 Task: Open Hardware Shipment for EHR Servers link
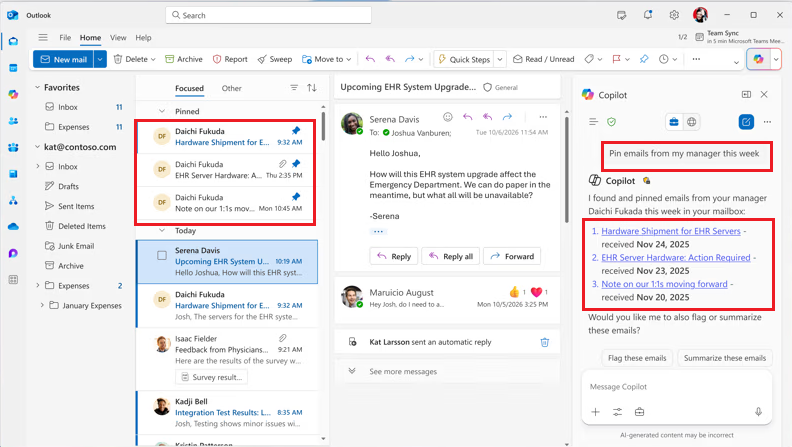tap(671, 231)
